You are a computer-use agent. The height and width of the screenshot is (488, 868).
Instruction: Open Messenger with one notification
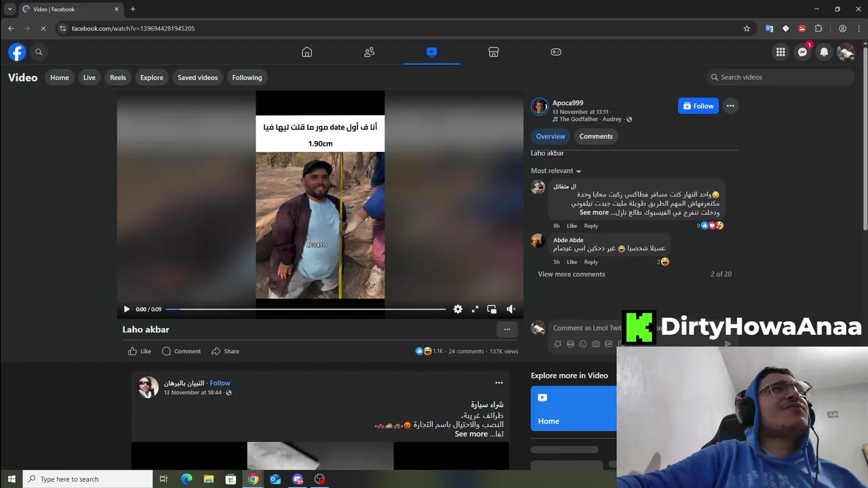[803, 52]
